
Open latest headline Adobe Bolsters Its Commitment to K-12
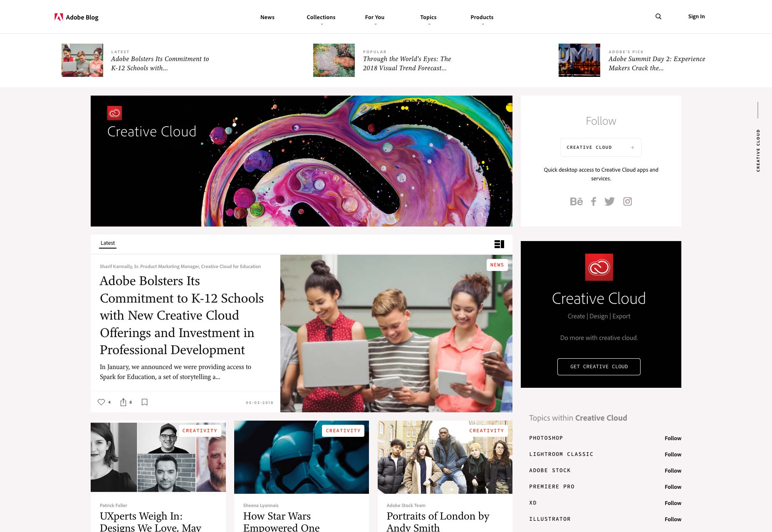point(160,64)
